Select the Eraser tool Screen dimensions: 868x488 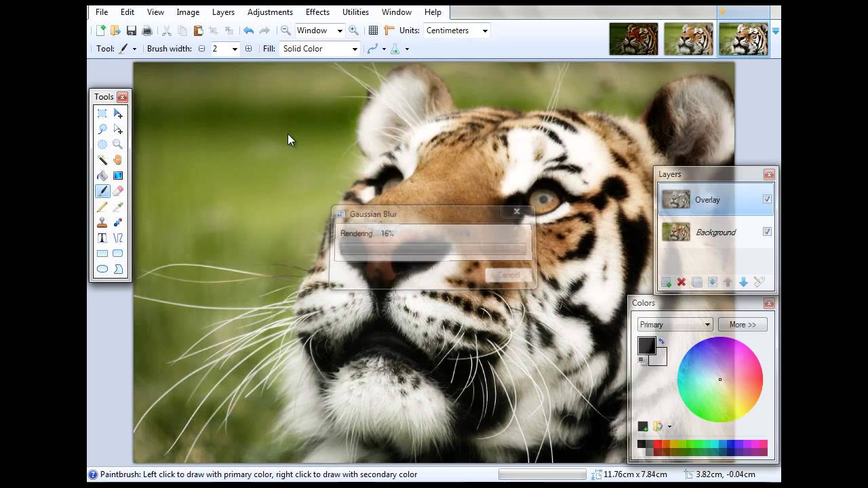(x=118, y=191)
